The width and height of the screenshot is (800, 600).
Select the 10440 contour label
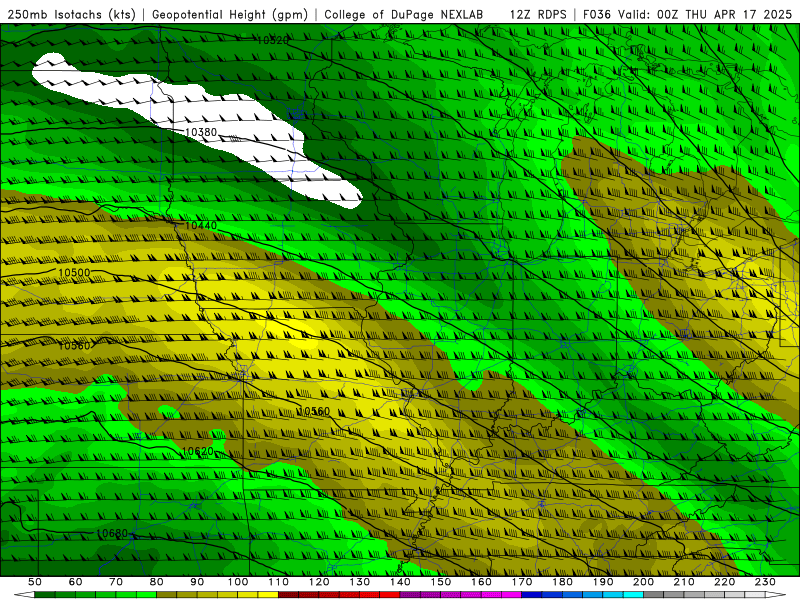pos(201,226)
